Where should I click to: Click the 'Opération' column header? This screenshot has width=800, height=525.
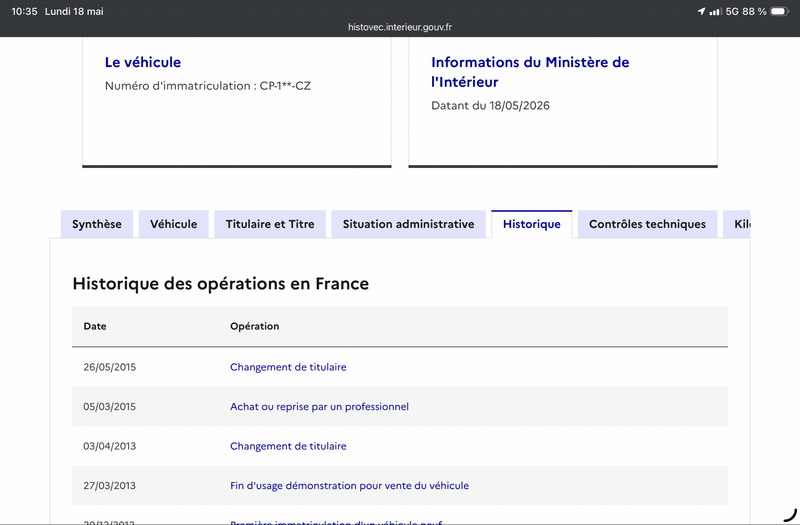[x=255, y=326]
